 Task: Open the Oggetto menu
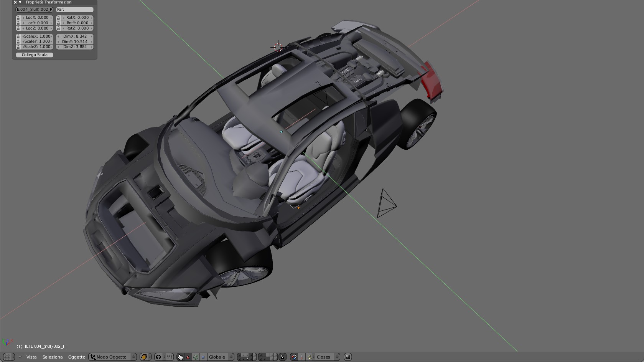(77, 357)
